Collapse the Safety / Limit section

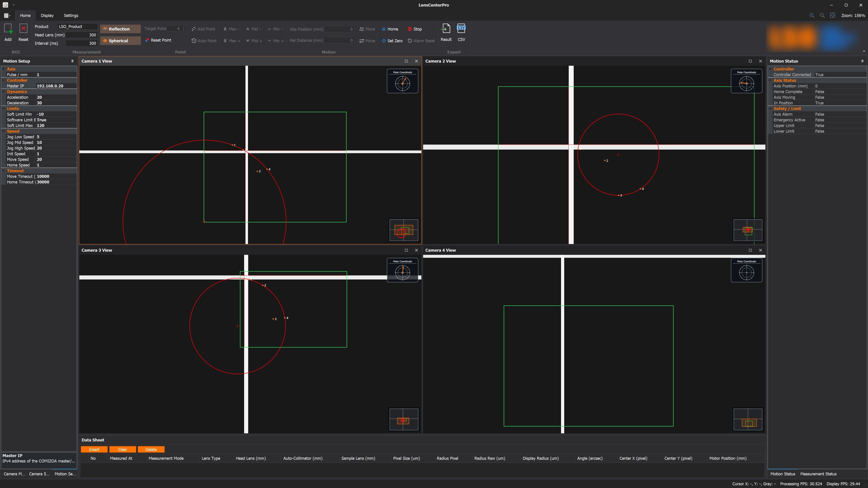(770, 108)
